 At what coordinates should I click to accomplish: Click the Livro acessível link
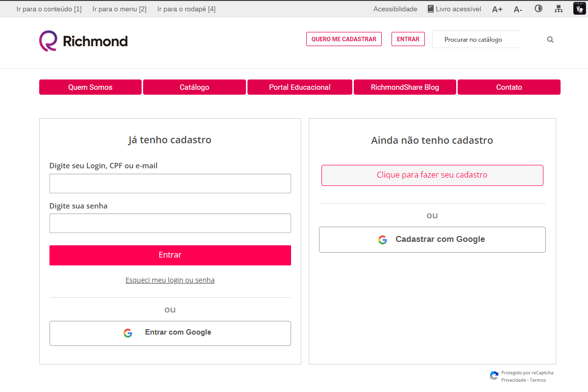[x=454, y=9]
